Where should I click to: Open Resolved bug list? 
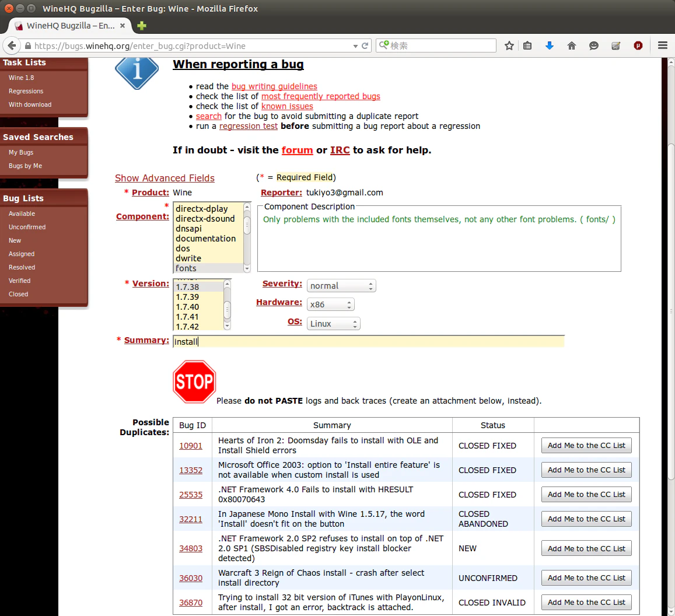22,267
